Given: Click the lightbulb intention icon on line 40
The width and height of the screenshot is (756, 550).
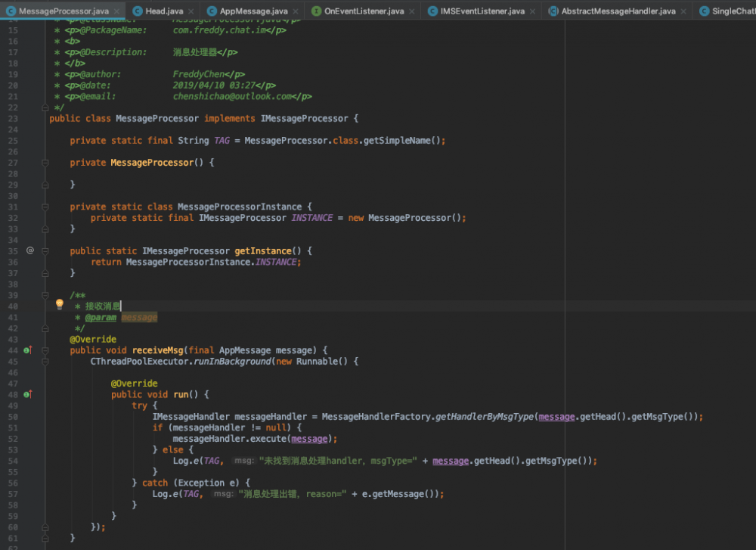Looking at the screenshot, I should click(x=59, y=303).
